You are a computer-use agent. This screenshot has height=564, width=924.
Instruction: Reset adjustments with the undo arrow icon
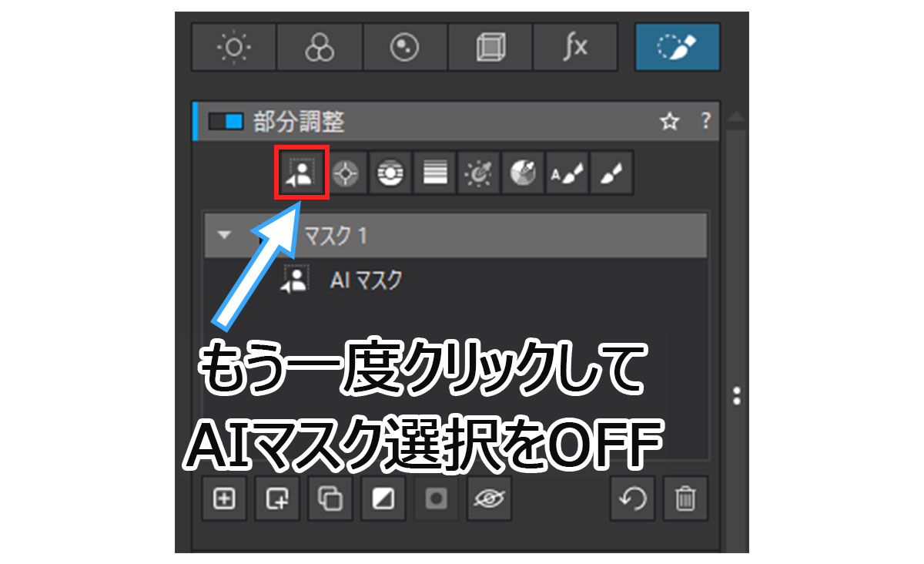click(x=633, y=499)
